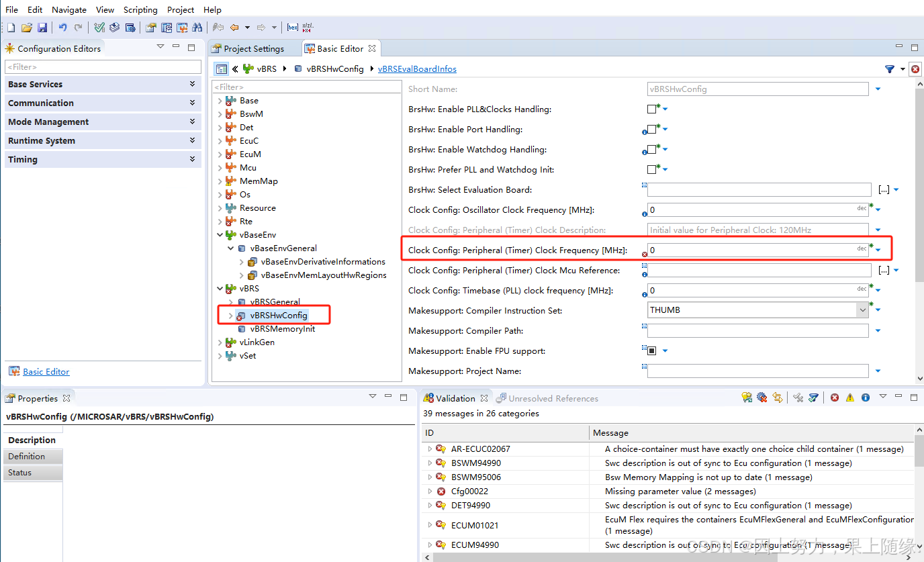Click the toolbar icon right of the generator icon
The image size is (924, 562).
(130, 28)
